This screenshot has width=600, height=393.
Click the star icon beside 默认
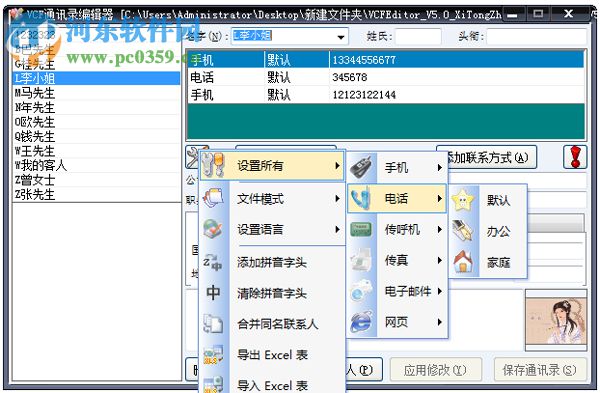coord(463,200)
